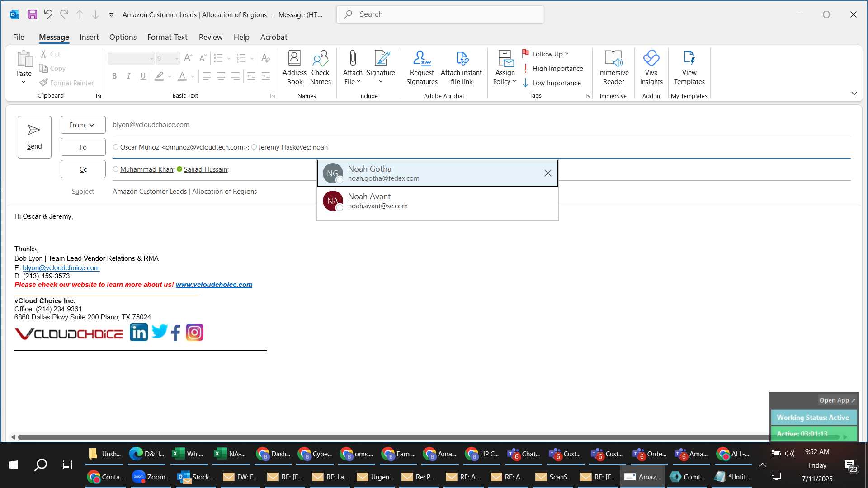
Task: Click Check Names icon
Action: [x=321, y=67]
